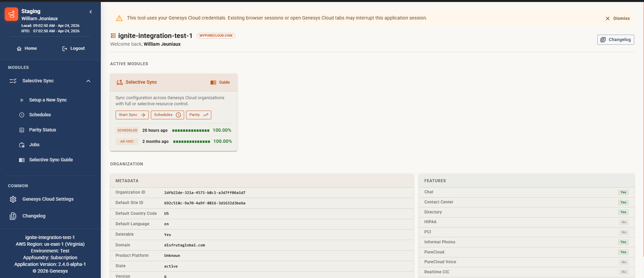Click the Yes badge for Informal Photos
Image resolution: width=644 pixels, height=278 pixels.
point(623,242)
